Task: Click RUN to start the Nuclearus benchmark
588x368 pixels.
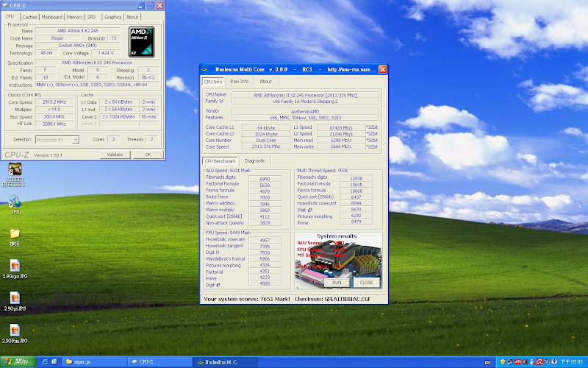Action: (337, 282)
